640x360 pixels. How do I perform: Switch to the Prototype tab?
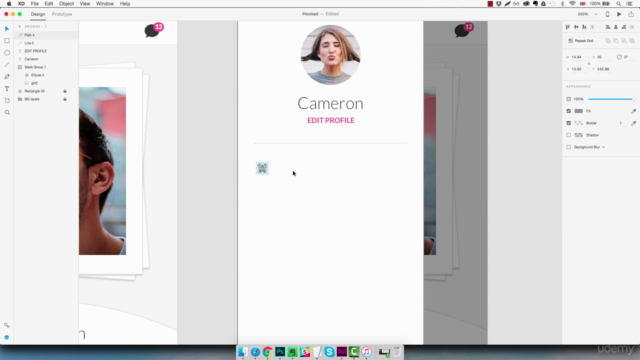pyautogui.click(x=62, y=14)
